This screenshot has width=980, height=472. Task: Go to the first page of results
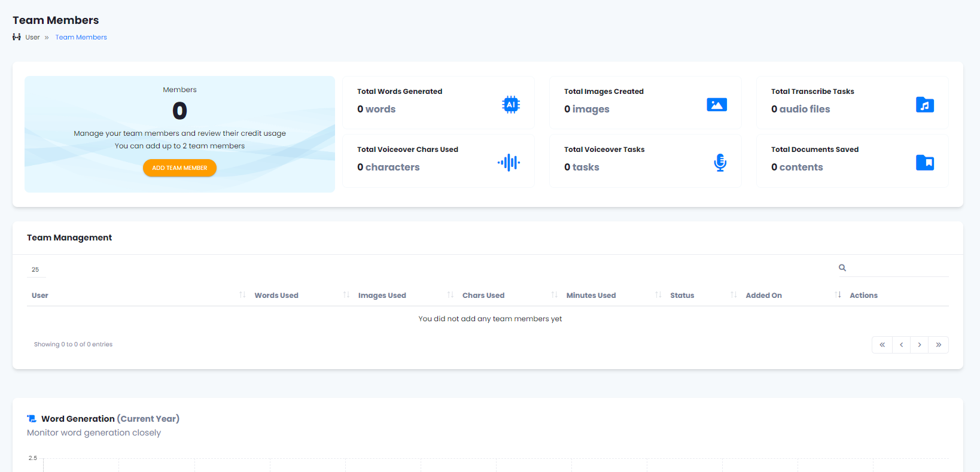882,345
